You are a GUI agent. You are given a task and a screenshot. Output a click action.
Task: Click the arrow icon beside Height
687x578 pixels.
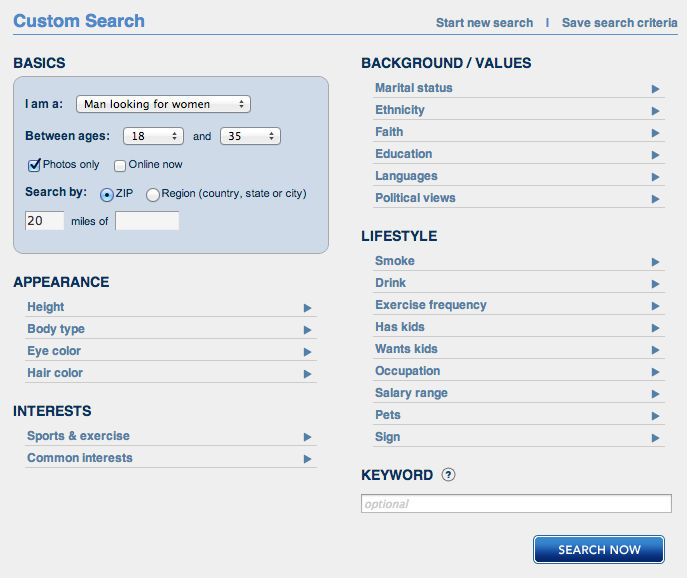click(308, 308)
